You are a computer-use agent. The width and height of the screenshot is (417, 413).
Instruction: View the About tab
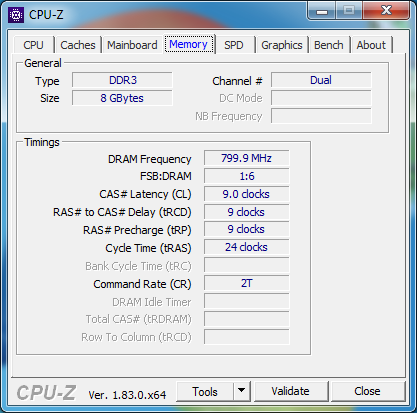tap(371, 45)
